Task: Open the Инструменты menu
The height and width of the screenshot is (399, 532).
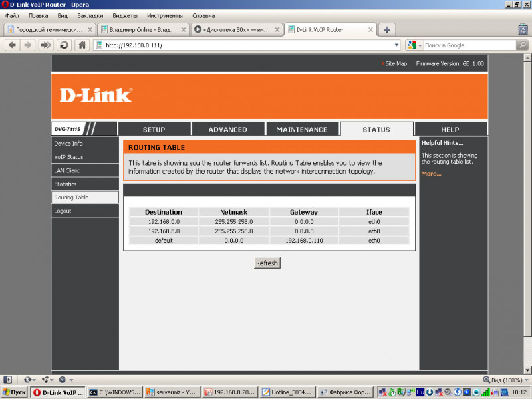Action: pos(164,15)
